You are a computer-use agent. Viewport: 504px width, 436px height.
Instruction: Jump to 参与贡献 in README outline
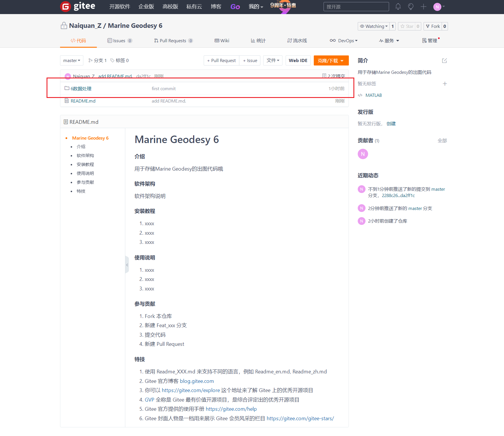(85, 182)
